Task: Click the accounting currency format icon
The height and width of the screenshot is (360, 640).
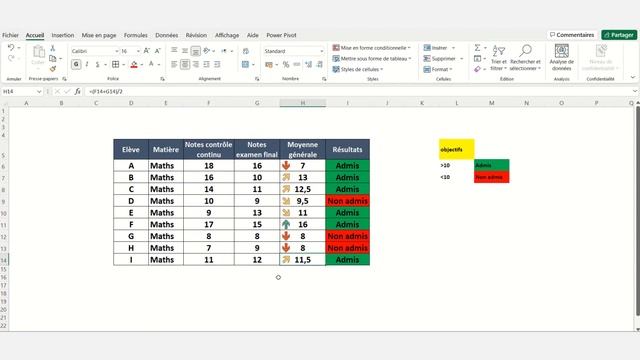Action: (x=269, y=64)
